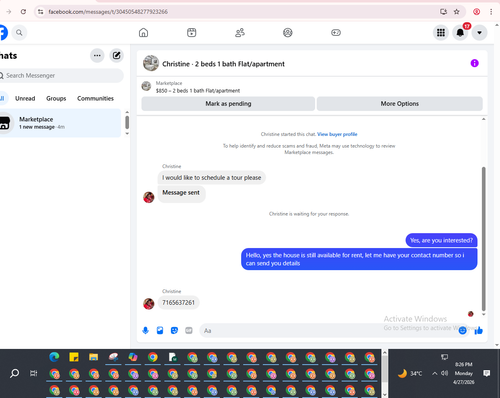Open File Explorer from taskbar
The width and height of the screenshot is (500, 398).
point(93,357)
